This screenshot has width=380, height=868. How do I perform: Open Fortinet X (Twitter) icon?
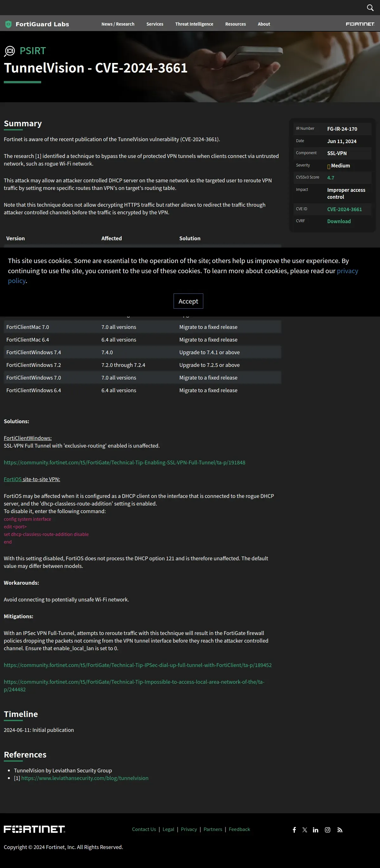(x=305, y=830)
